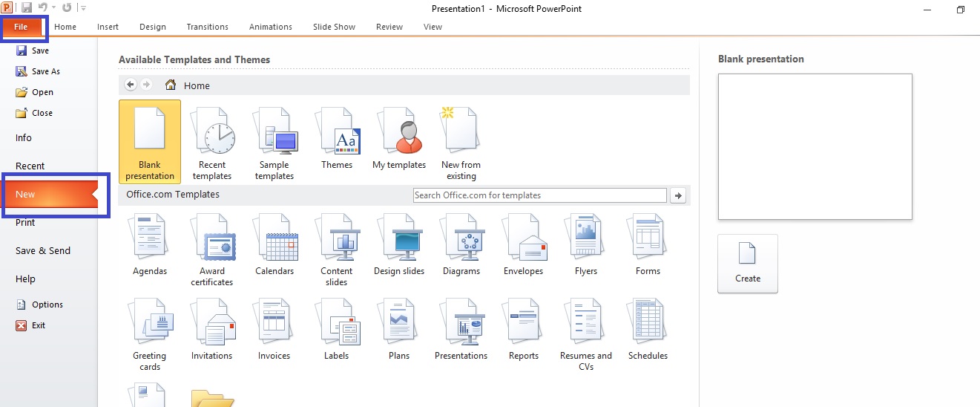Image resolution: width=980 pixels, height=407 pixels.
Task: Open the Flyers template category
Action: point(586,246)
